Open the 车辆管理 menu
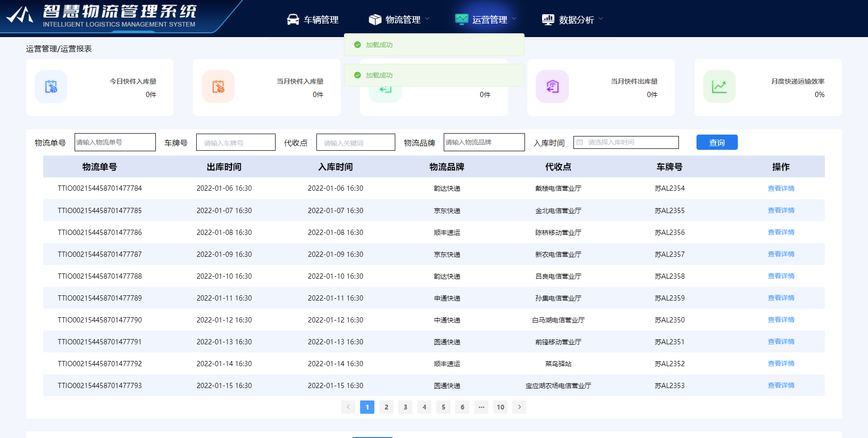The height and width of the screenshot is (438, 868). click(313, 19)
